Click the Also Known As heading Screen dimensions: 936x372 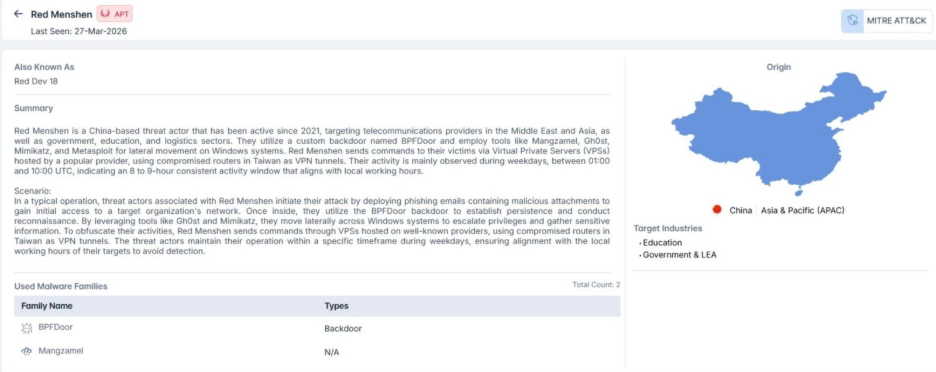pos(44,67)
